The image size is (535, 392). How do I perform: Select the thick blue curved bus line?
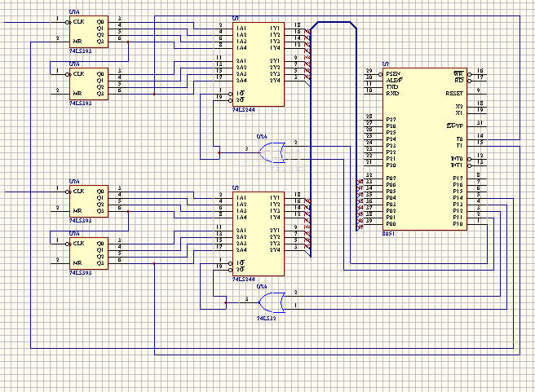pyautogui.click(x=333, y=23)
